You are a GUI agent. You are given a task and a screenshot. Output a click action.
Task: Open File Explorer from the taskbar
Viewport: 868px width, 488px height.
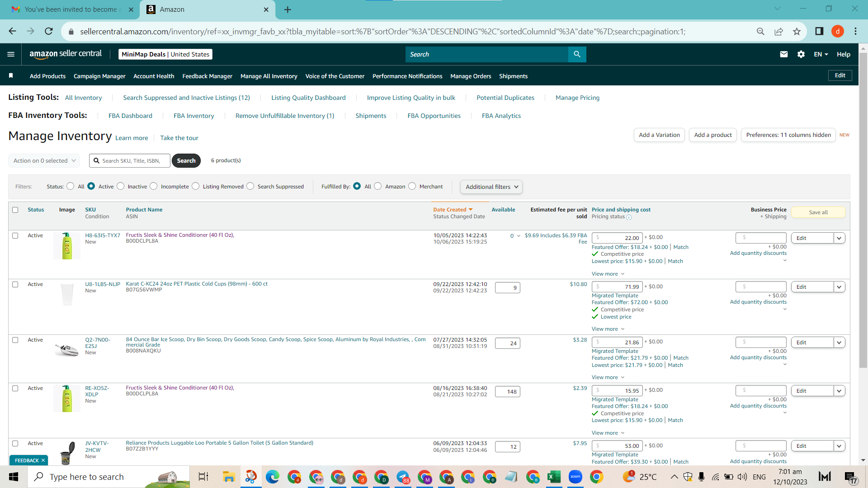pos(229,477)
